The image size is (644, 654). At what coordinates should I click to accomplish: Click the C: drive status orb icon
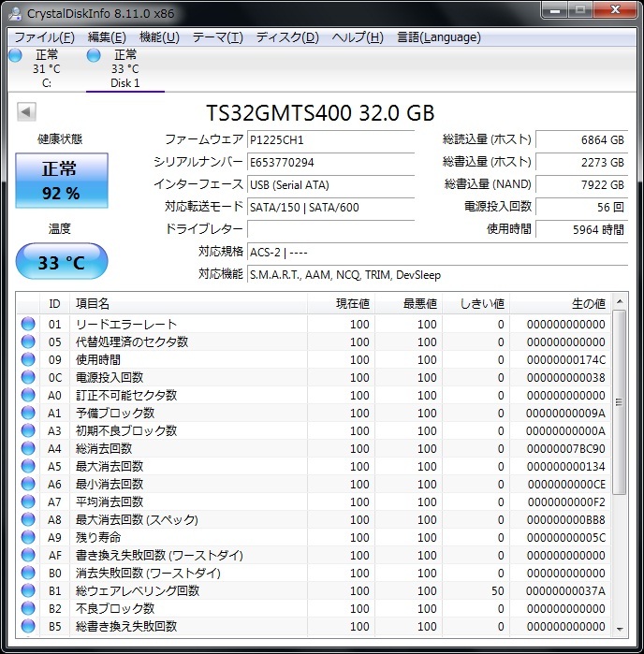tap(15, 55)
